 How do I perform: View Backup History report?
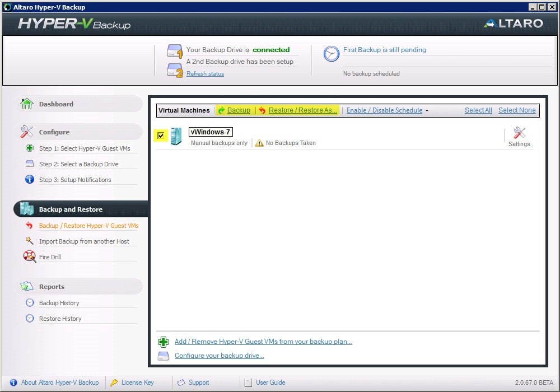[59, 303]
